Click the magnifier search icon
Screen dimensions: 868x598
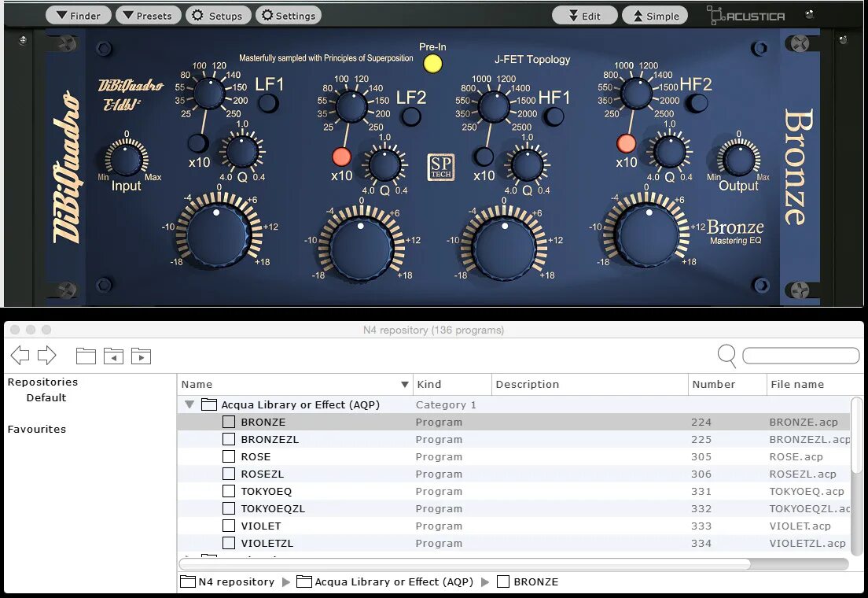pyautogui.click(x=726, y=355)
